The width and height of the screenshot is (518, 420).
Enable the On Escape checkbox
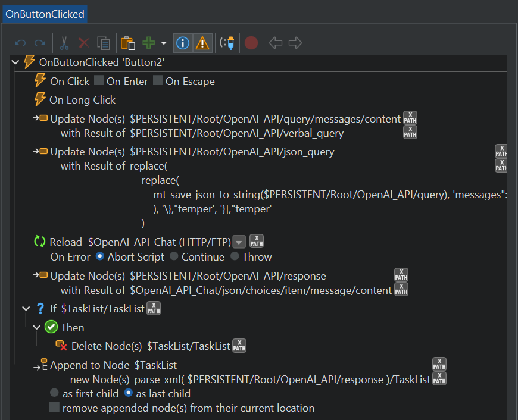pos(158,80)
